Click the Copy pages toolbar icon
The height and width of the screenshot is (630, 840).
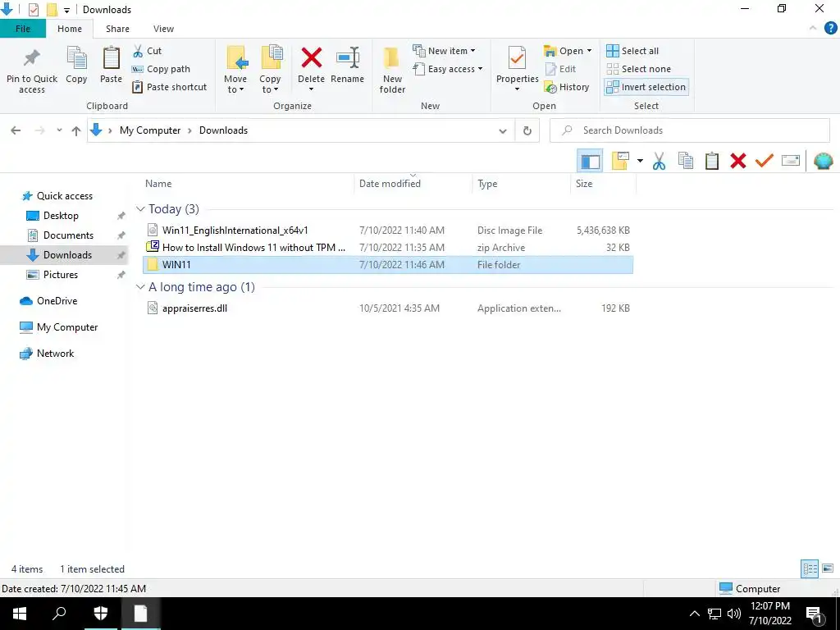point(686,161)
